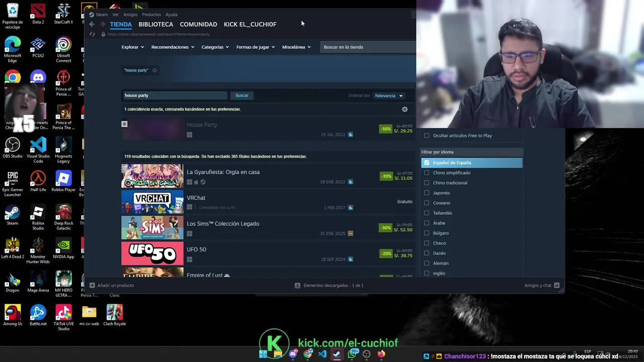Screen dimensions: 644x362
Task: Open NVIDIA App desktop icon
Action: (x=63, y=249)
